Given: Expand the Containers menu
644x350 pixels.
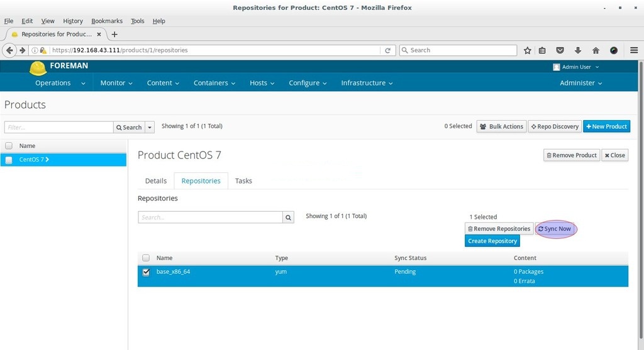Looking at the screenshot, I should pos(214,83).
